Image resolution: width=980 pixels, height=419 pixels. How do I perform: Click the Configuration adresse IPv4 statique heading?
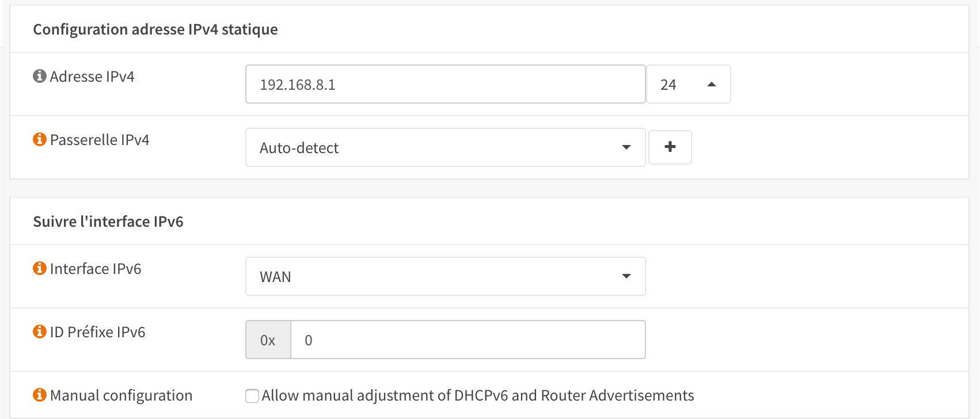coord(155,29)
